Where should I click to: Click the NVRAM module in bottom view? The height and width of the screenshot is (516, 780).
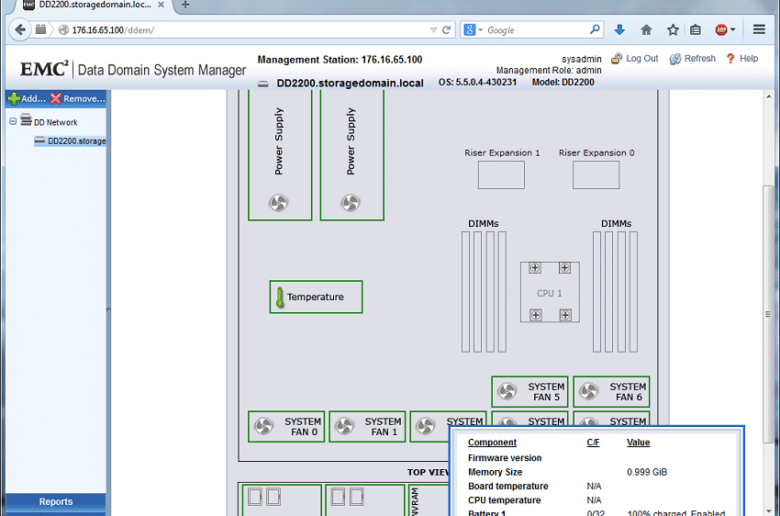428,500
